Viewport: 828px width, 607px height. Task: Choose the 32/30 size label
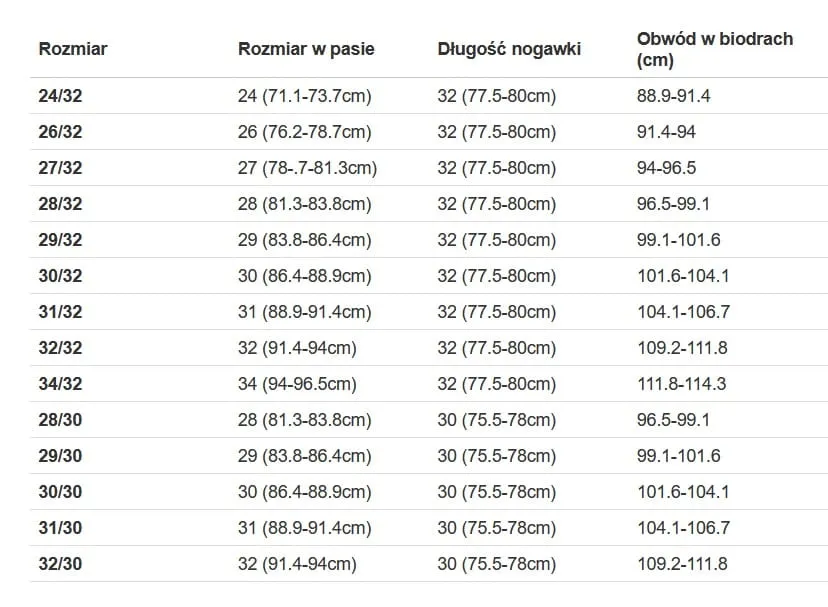(x=60, y=564)
